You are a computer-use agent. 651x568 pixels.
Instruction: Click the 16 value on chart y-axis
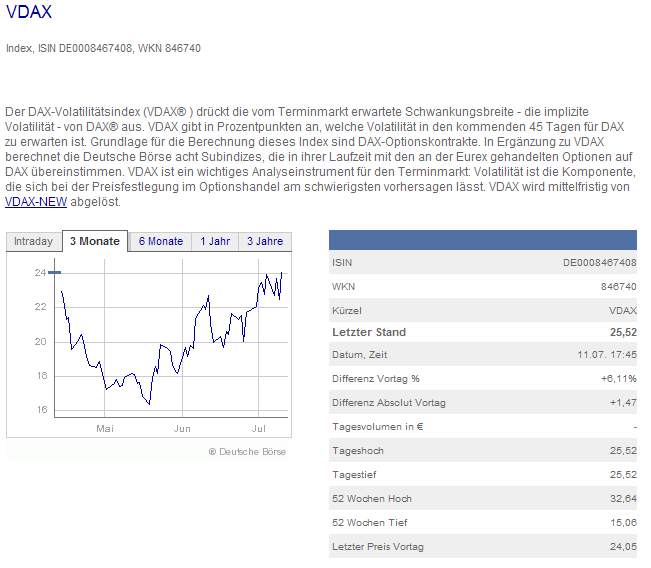tap(42, 410)
